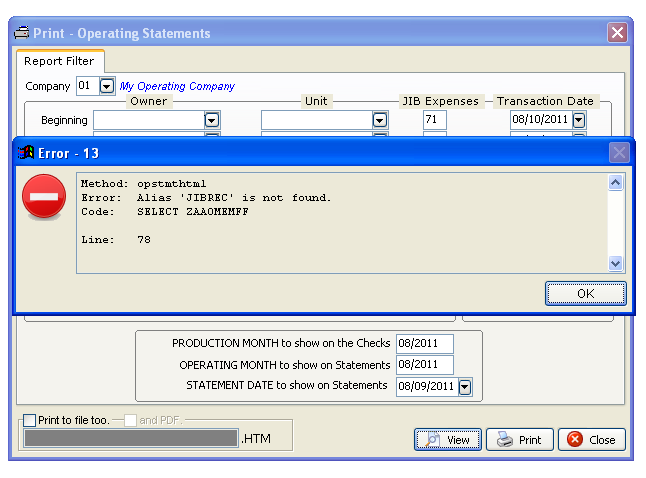The image size is (646, 478).
Task: Click the STATEMENT DATE field 08/09/2011
Action: 427,387
